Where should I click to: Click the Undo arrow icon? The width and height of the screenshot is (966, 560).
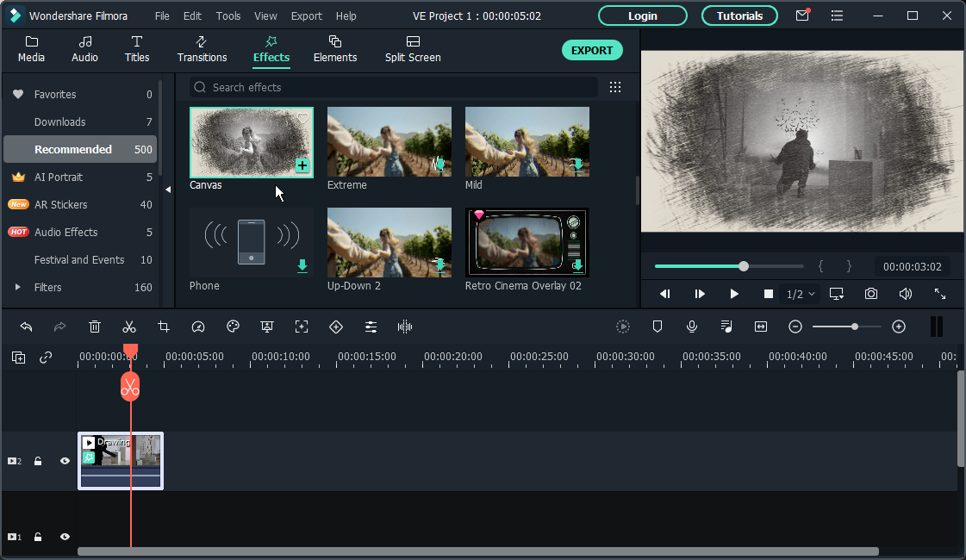(x=26, y=327)
